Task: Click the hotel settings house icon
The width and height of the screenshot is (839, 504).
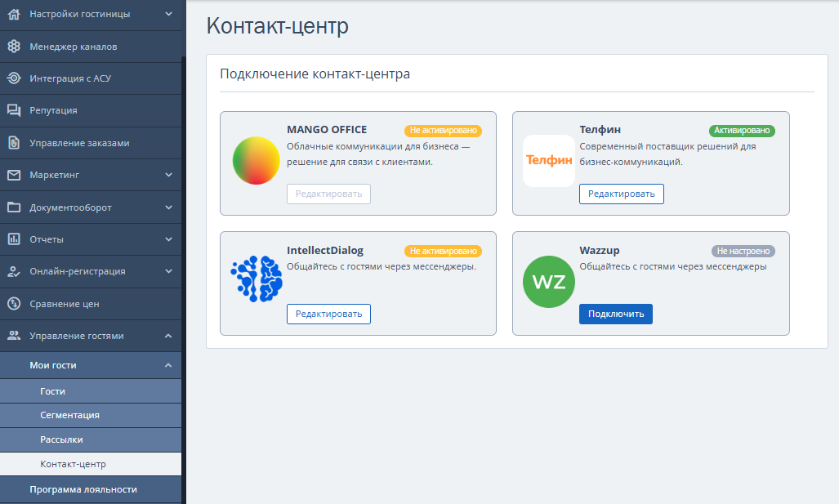Action: [14, 14]
